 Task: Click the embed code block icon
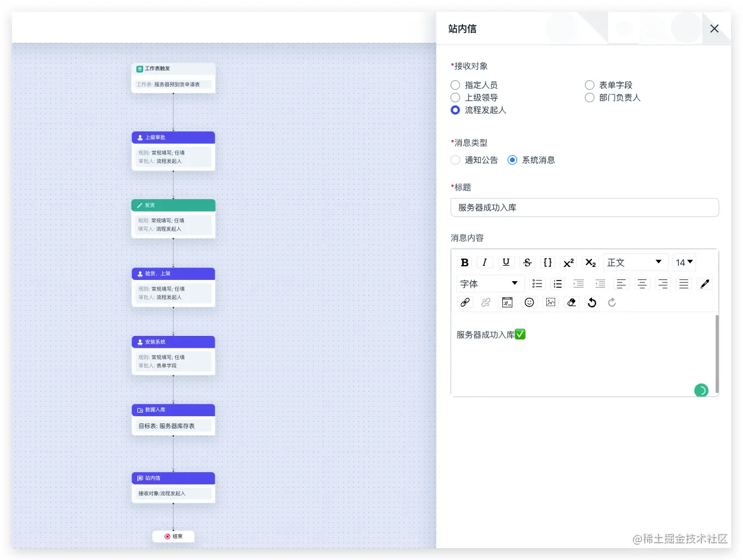point(507,302)
